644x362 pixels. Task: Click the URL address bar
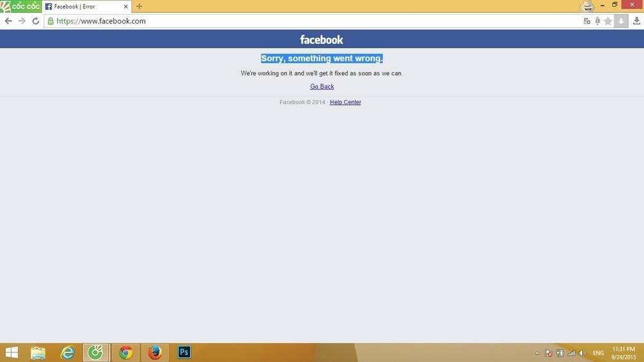[x=312, y=21]
